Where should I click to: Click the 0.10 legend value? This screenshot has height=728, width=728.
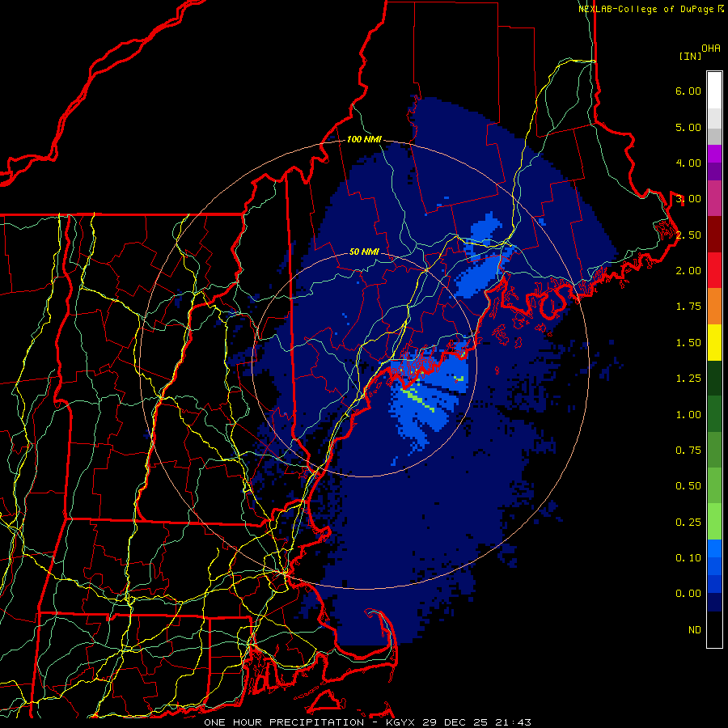click(688, 558)
